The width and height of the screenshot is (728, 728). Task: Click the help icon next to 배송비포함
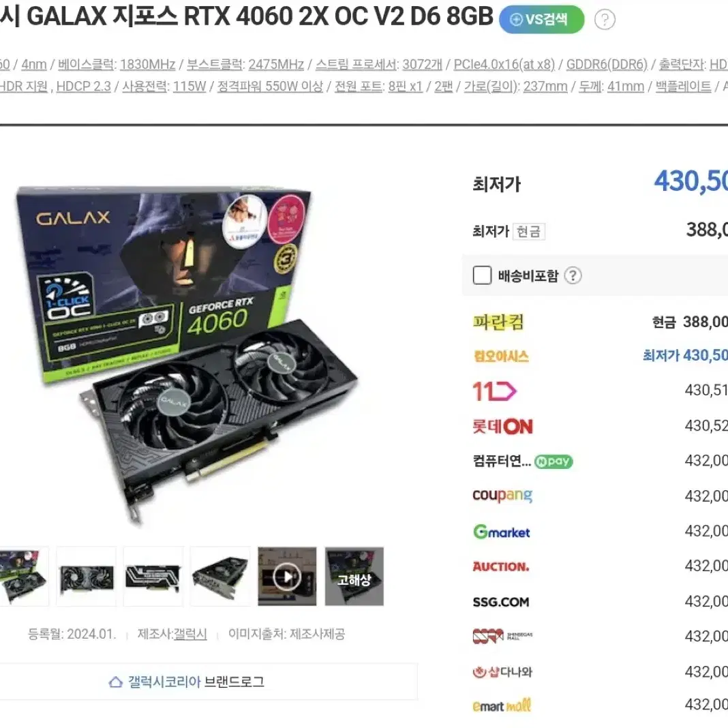(x=573, y=276)
